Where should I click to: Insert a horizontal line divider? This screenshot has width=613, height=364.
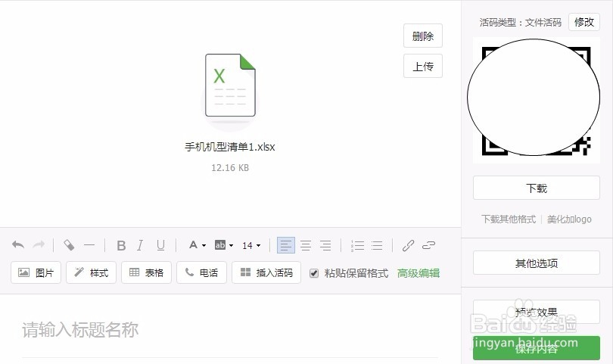coord(89,245)
